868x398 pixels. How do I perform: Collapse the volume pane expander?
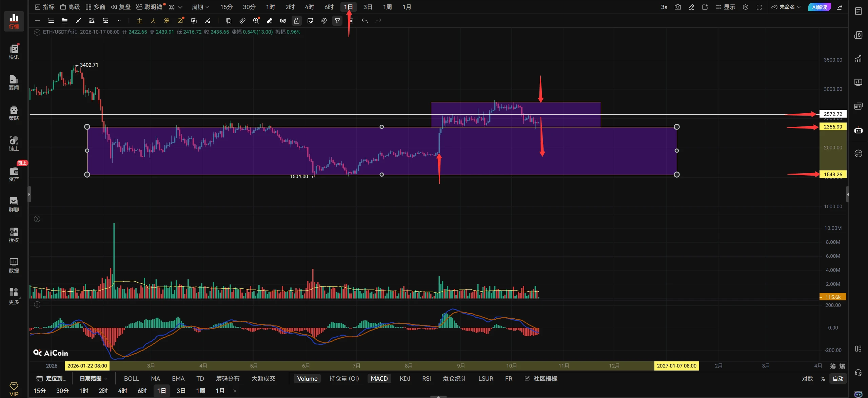tap(37, 219)
